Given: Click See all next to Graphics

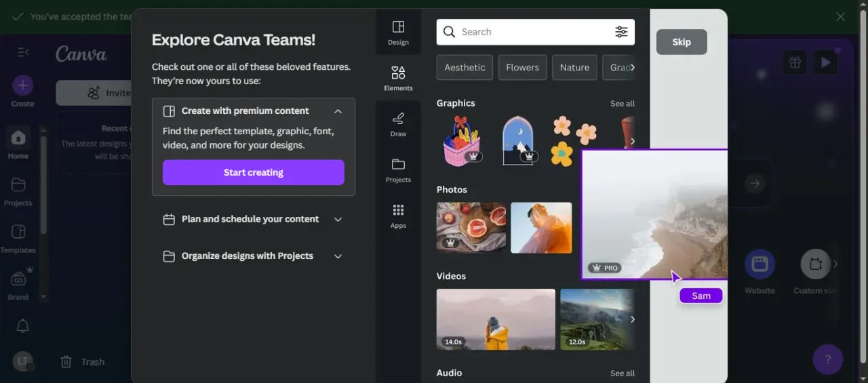Looking at the screenshot, I should click(x=622, y=104).
